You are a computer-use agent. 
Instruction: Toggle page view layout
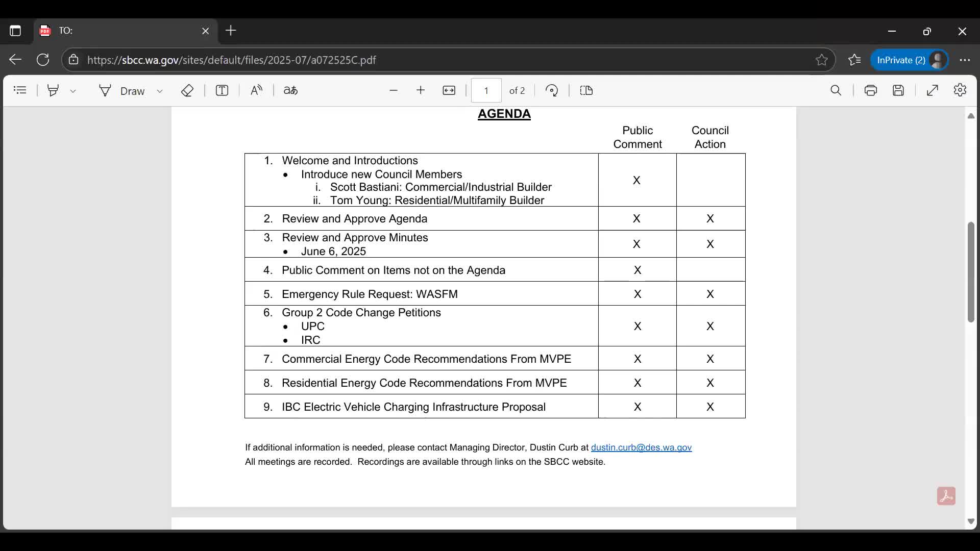(x=586, y=90)
